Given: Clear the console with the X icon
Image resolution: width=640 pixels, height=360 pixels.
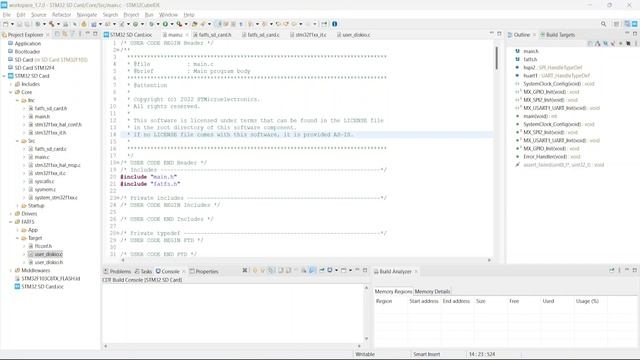Looking at the screenshot, I should tap(245, 270).
